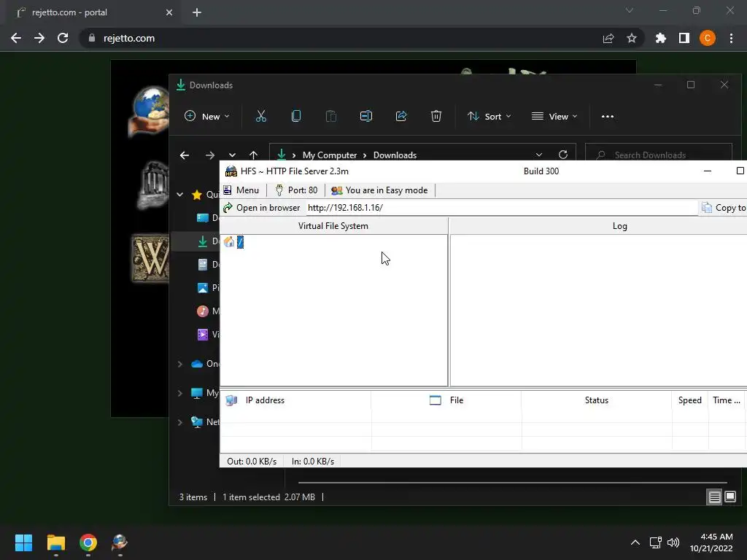Image resolution: width=747 pixels, height=560 pixels.
Task: Open a new Chrome tab
Action: (x=197, y=12)
